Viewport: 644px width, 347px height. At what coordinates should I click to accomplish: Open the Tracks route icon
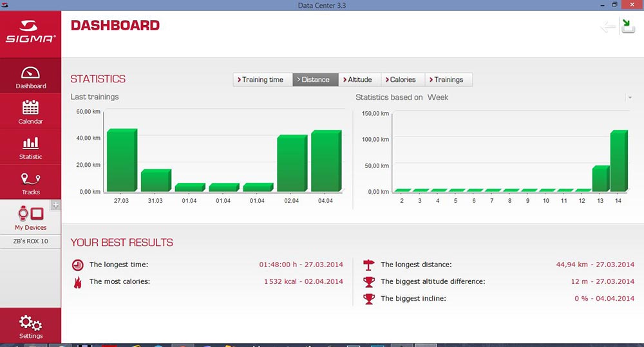click(x=30, y=178)
